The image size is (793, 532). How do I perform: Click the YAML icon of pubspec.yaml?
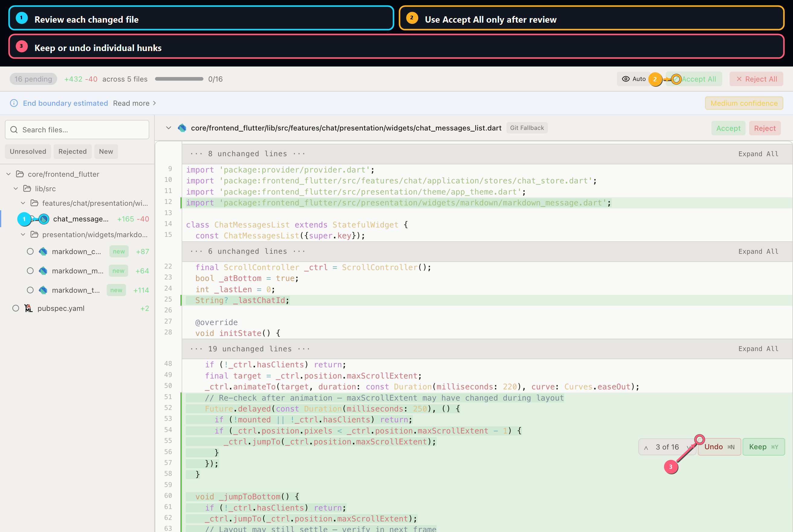28,308
